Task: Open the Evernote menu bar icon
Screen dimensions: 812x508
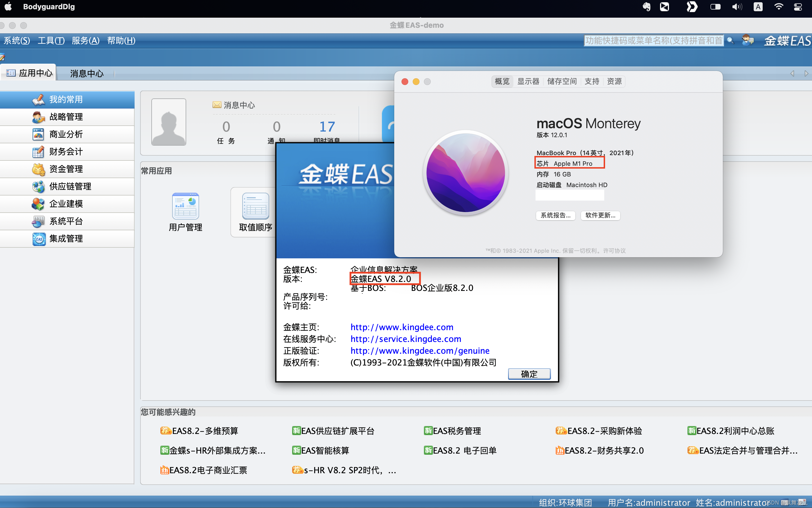Action: coord(646,7)
